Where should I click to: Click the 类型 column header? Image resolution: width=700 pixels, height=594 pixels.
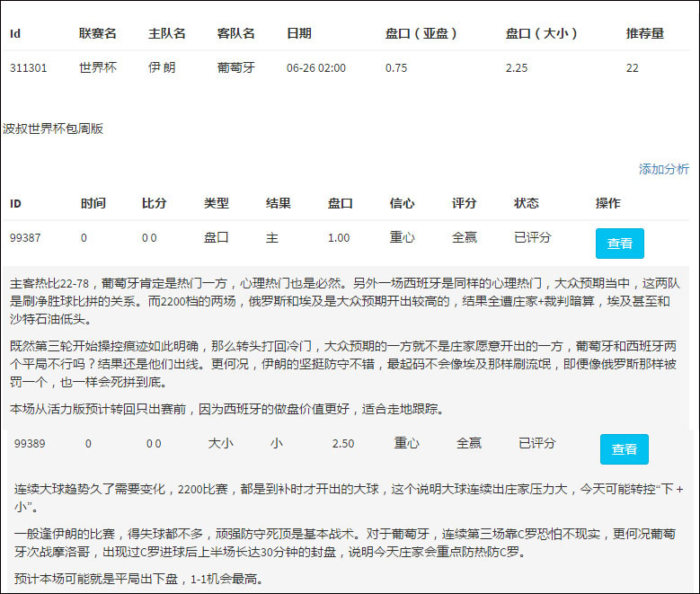pyautogui.click(x=217, y=203)
